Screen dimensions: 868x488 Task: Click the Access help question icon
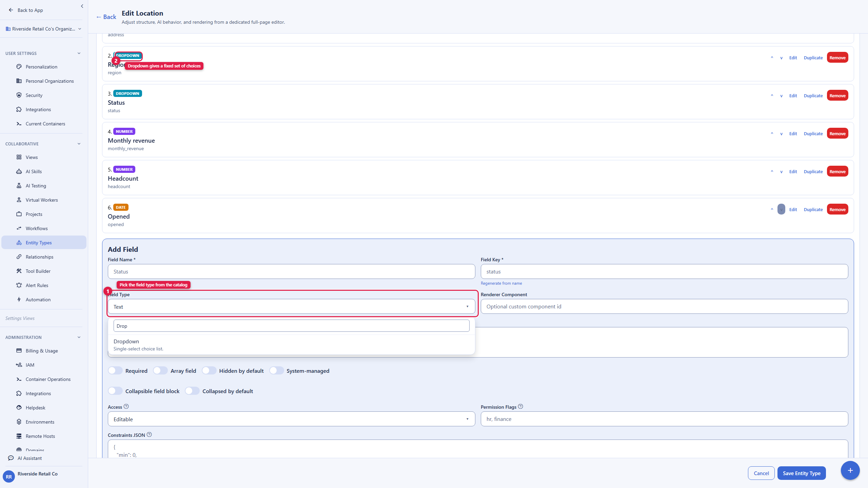(x=126, y=406)
